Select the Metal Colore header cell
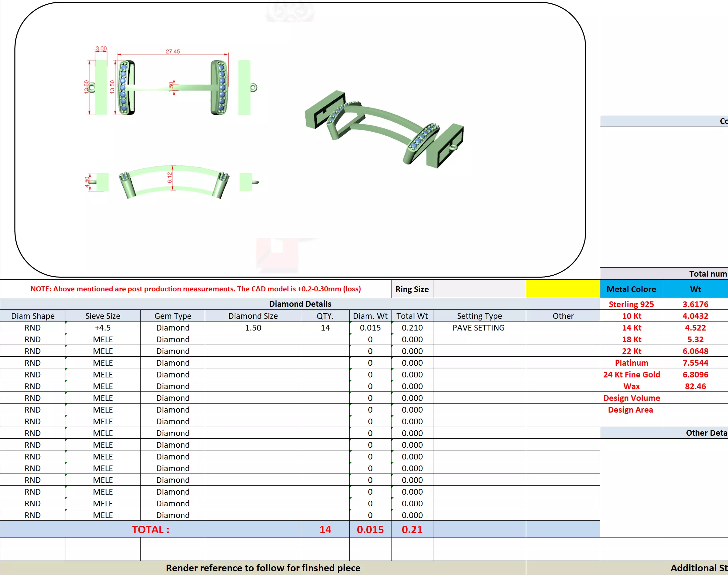The height and width of the screenshot is (575, 728). (x=631, y=289)
